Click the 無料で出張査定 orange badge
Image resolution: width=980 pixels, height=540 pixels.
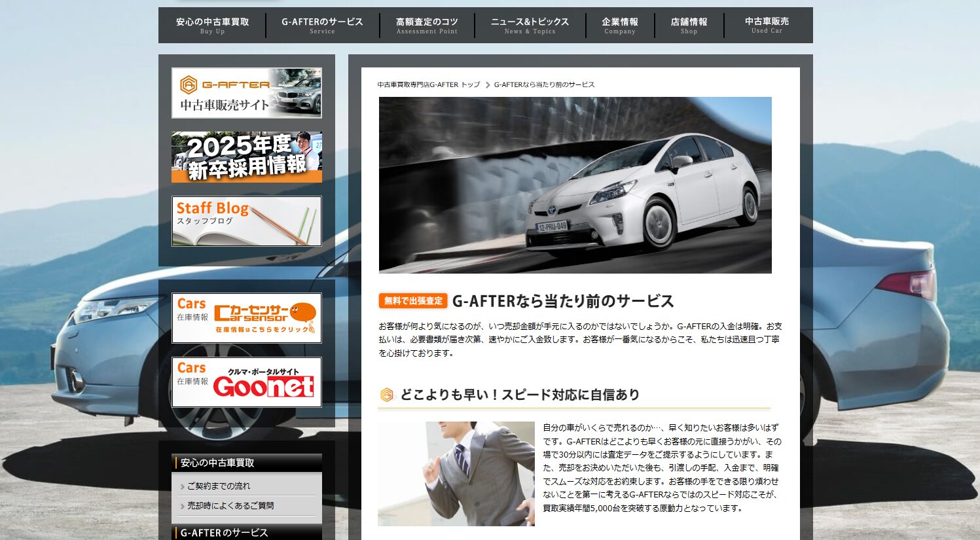[412, 301]
